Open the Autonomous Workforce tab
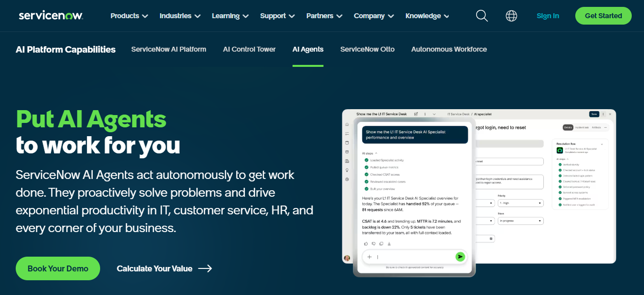This screenshot has height=295, width=644. tap(449, 49)
